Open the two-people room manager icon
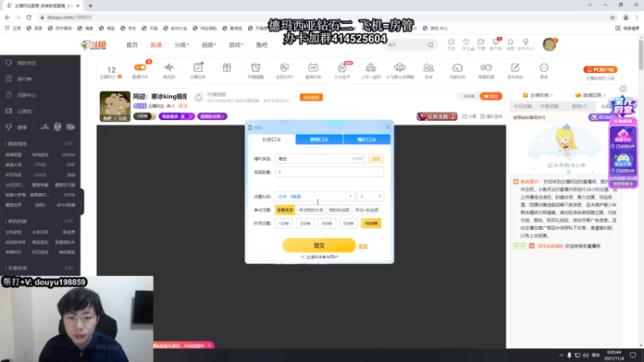644x362 pixels. pyautogui.click(x=428, y=68)
